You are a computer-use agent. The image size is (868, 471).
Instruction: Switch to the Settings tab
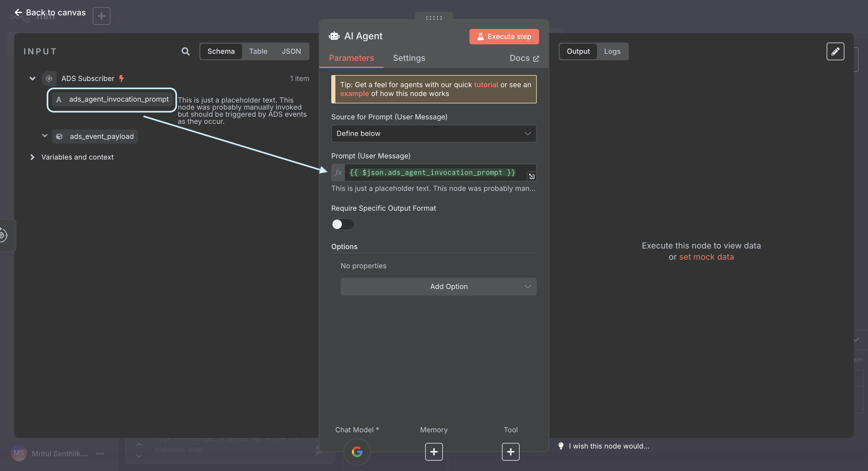pyautogui.click(x=409, y=58)
